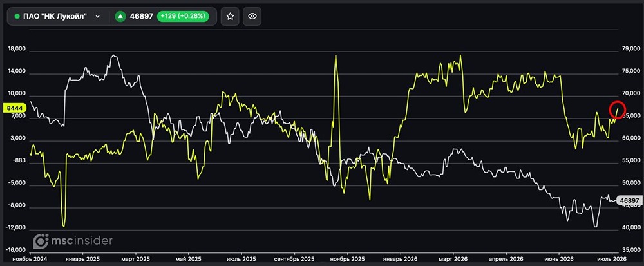Select ноябрь 2025 on the time axis
This screenshot has height=266, width=644.
[348, 259]
